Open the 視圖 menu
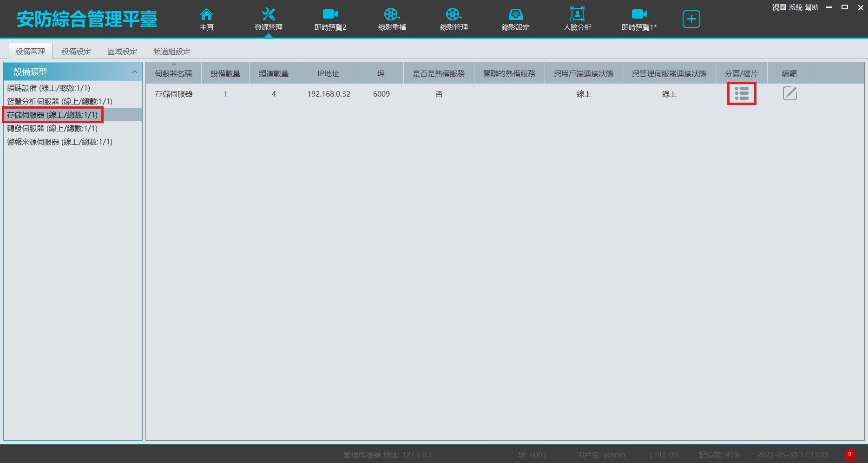Image resolution: width=868 pixels, height=463 pixels. click(779, 7)
